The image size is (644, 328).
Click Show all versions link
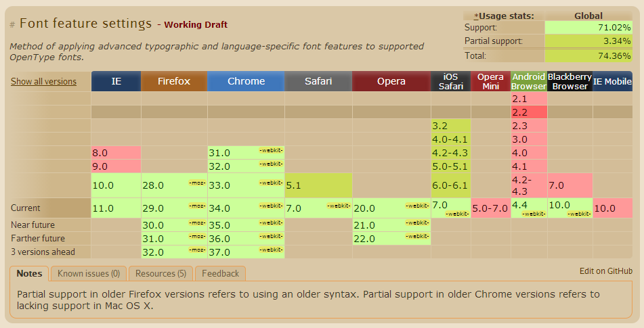[43, 82]
